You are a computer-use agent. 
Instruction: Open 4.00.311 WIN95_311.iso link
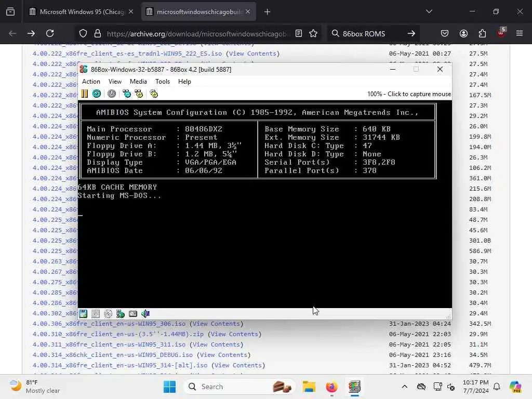[109, 344]
